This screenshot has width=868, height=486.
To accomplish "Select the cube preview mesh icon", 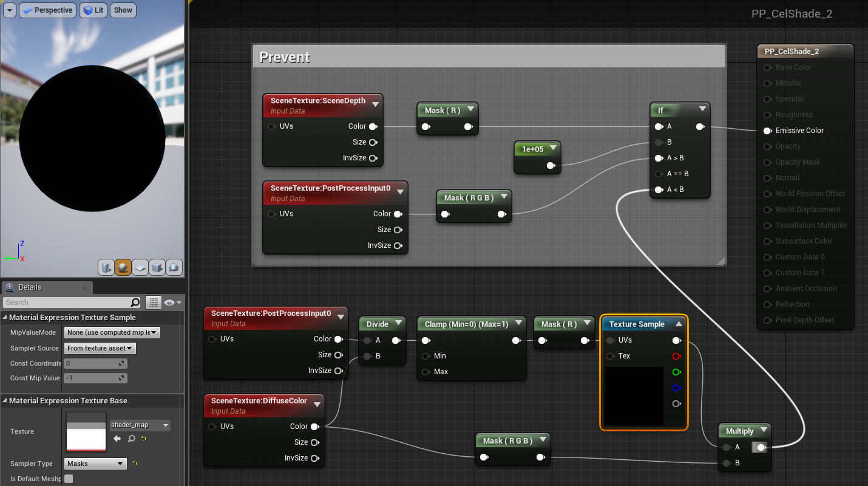I will click(157, 267).
